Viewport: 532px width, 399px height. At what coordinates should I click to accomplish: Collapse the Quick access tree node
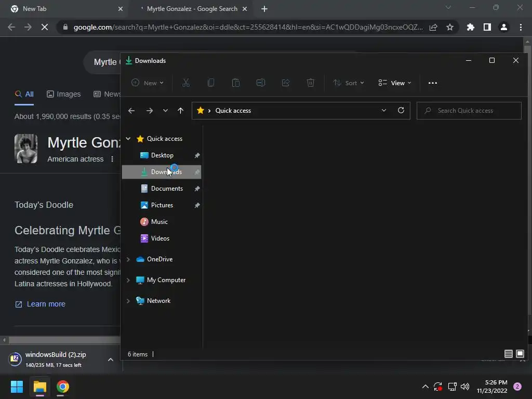coord(128,138)
